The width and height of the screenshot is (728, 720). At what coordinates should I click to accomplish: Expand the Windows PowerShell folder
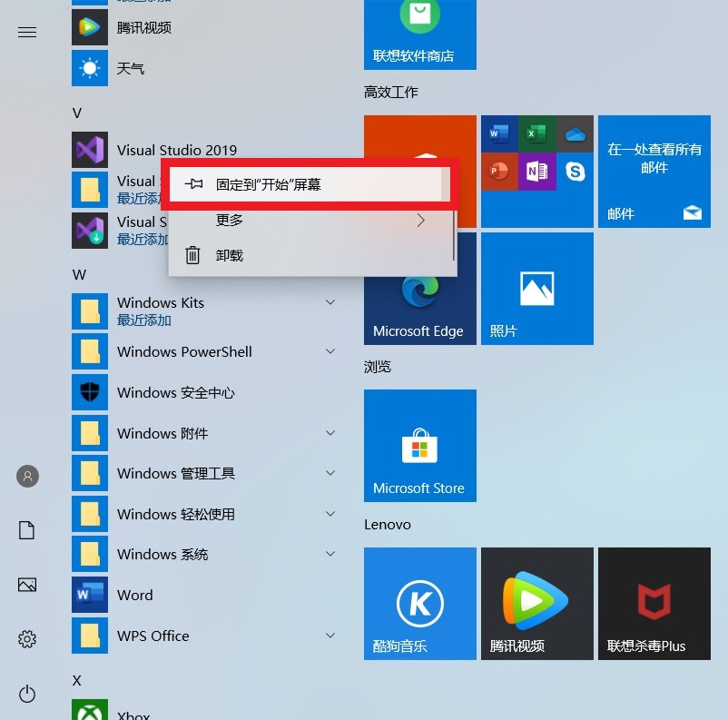[330, 351]
